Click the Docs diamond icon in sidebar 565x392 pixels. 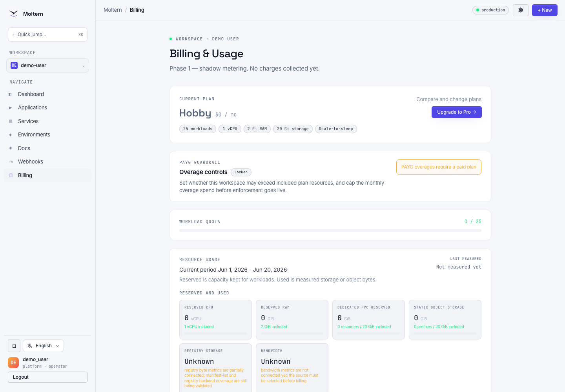click(11, 148)
